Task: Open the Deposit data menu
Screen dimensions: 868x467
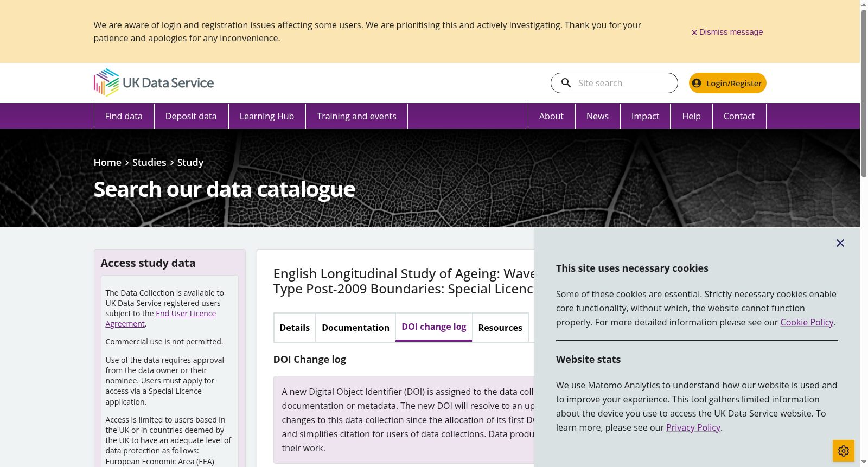Action: [191, 116]
